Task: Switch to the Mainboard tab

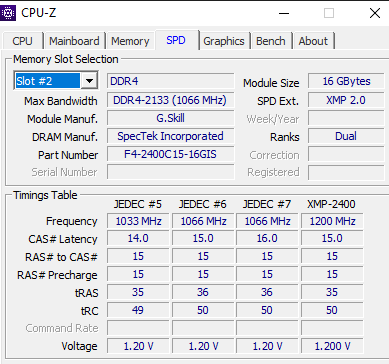Action: tap(74, 41)
